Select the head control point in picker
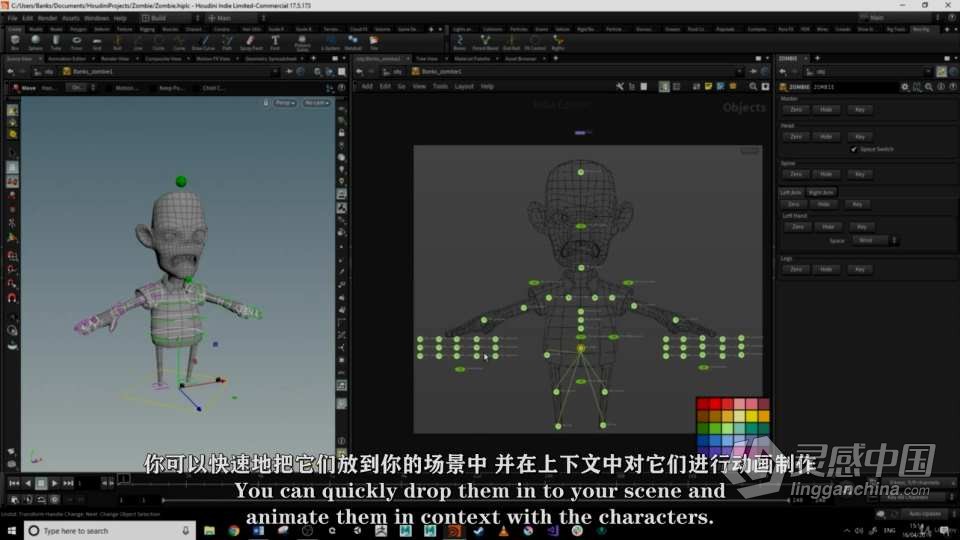960x540 pixels. tap(581, 173)
